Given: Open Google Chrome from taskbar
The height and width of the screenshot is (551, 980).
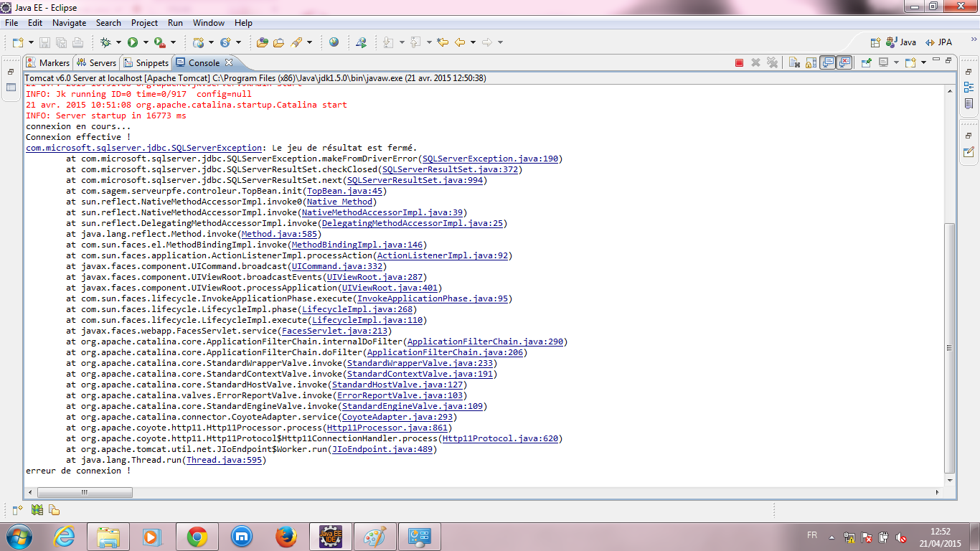Looking at the screenshot, I should pyautogui.click(x=197, y=536).
